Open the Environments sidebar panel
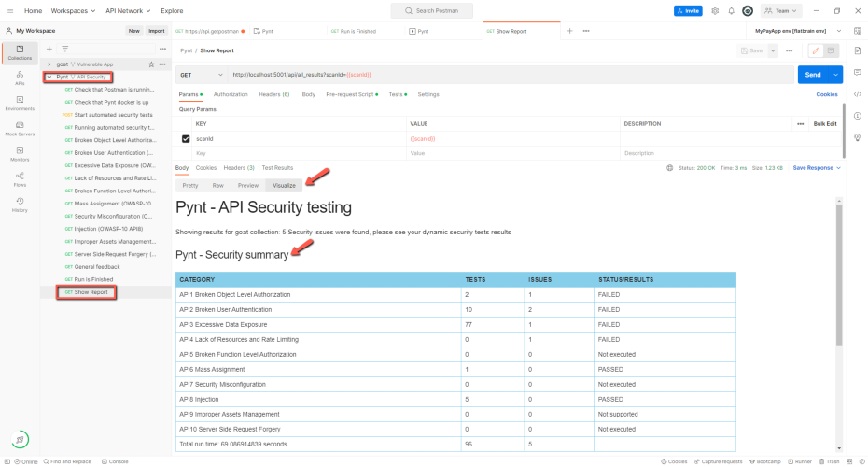Screen dimensions: 868x467 pyautogui.click(x=20, y=104)
